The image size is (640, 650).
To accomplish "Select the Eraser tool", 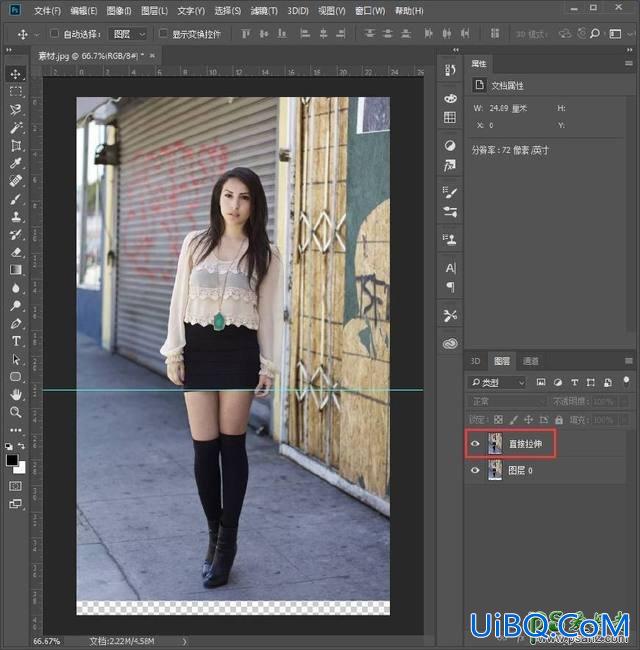I will click(x=16, y=252).
